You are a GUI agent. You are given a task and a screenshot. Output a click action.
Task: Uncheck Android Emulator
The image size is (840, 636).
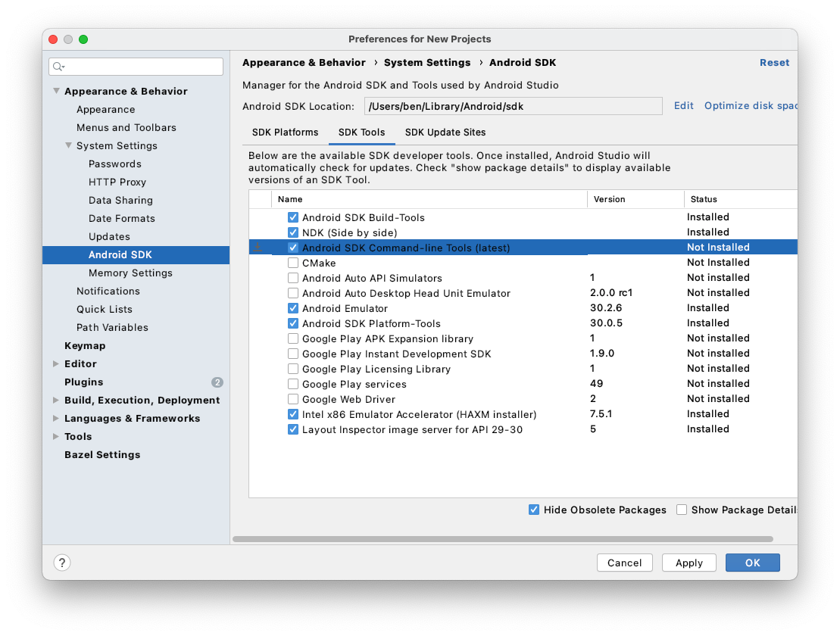(x=293, y=308)
